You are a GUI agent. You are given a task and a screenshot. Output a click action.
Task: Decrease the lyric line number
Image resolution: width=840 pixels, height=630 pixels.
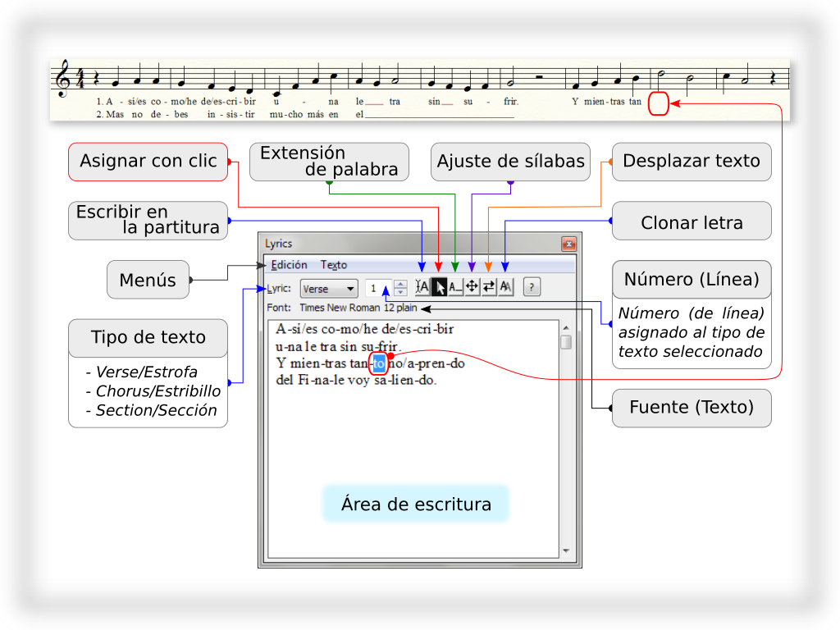point(400,292)
